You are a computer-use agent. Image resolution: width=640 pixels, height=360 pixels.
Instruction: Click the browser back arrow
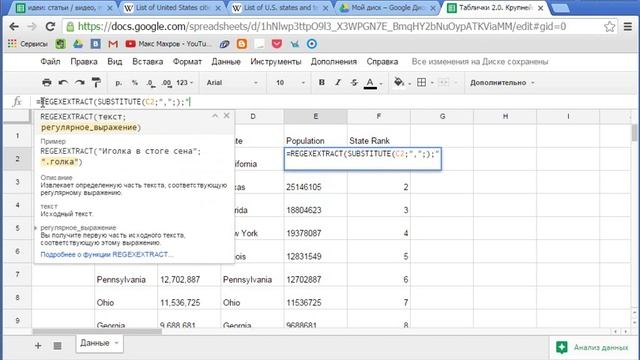14,27
